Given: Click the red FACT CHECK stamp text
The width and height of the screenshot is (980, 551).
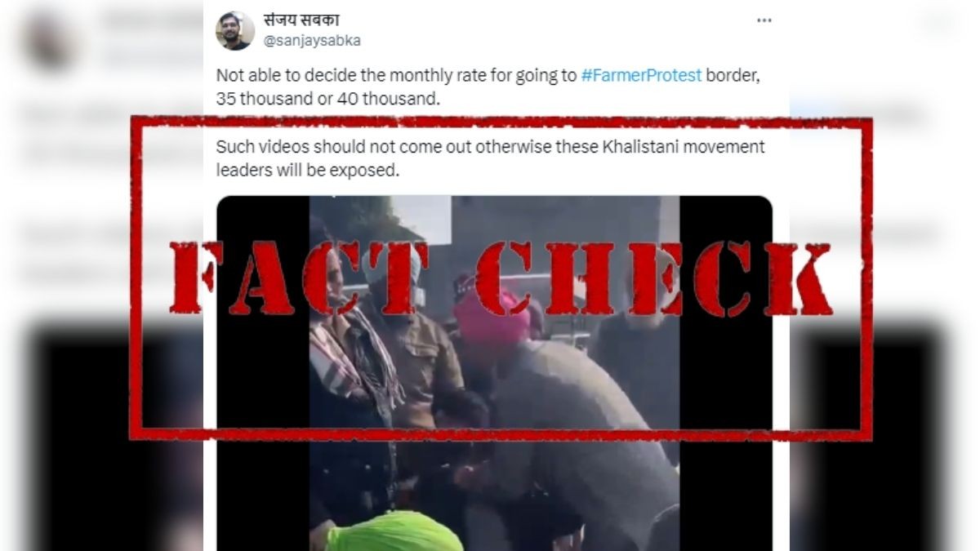Looking at the screenshot, I should pyautogui.click(x=500, y=278).
